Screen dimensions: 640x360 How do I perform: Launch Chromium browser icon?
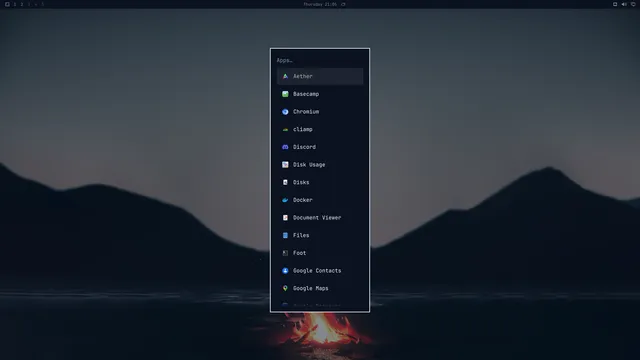point(285,111)
